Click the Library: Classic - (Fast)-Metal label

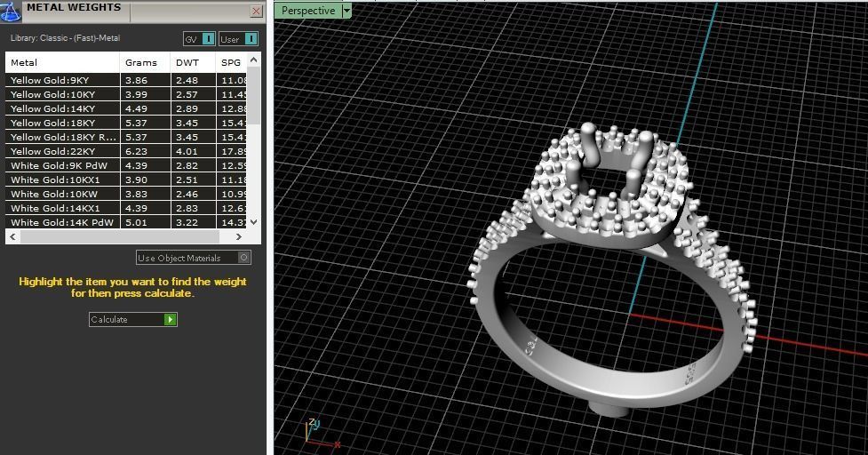point(66,38)
